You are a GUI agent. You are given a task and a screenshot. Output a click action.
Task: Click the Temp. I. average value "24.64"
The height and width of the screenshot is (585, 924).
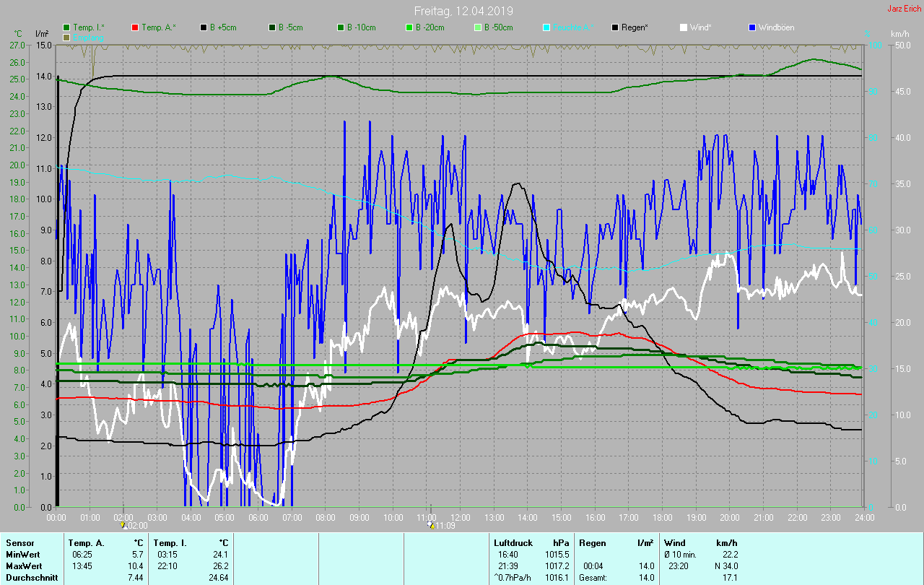[x=217, y=577]
